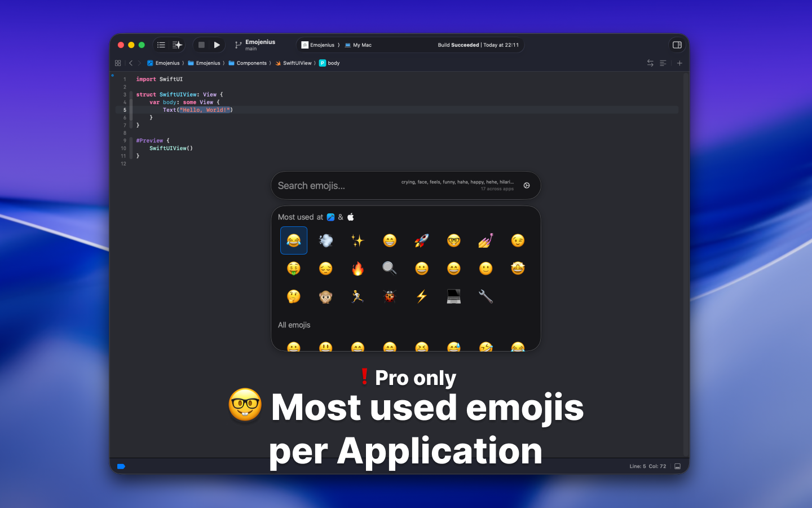
Task: Pick the pensive face emoji
Action: click(x=326, y=269)
